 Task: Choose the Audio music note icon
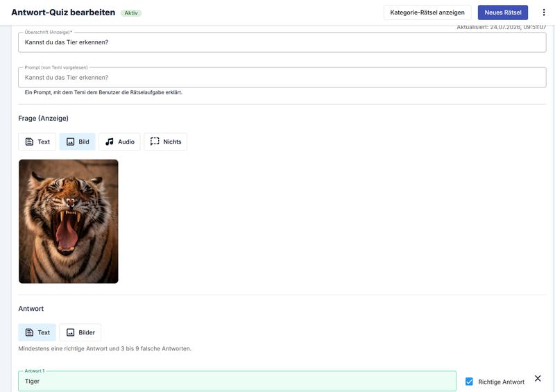click(x=110, y=142)
